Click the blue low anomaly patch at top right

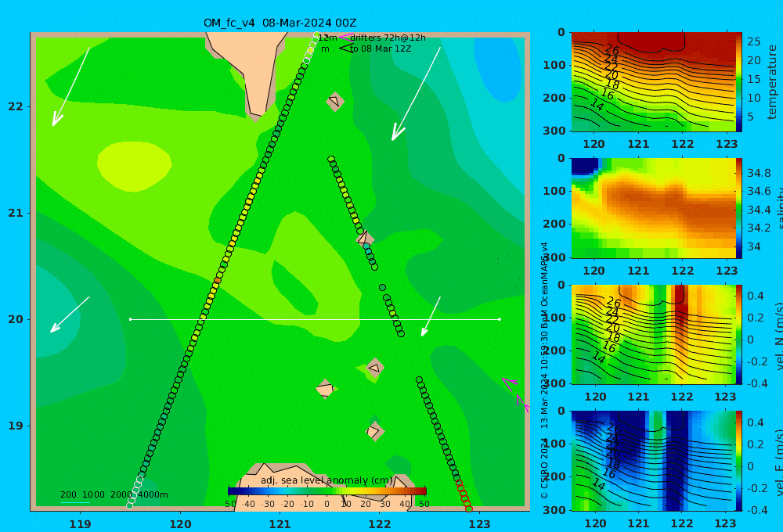[x=497, y=69]
